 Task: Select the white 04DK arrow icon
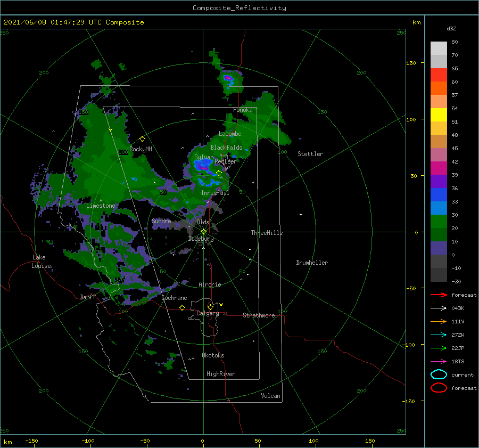tap(439, 308)
